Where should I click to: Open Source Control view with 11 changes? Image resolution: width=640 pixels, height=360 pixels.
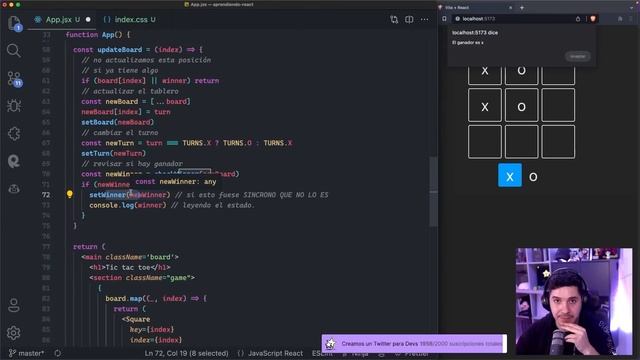14,78
